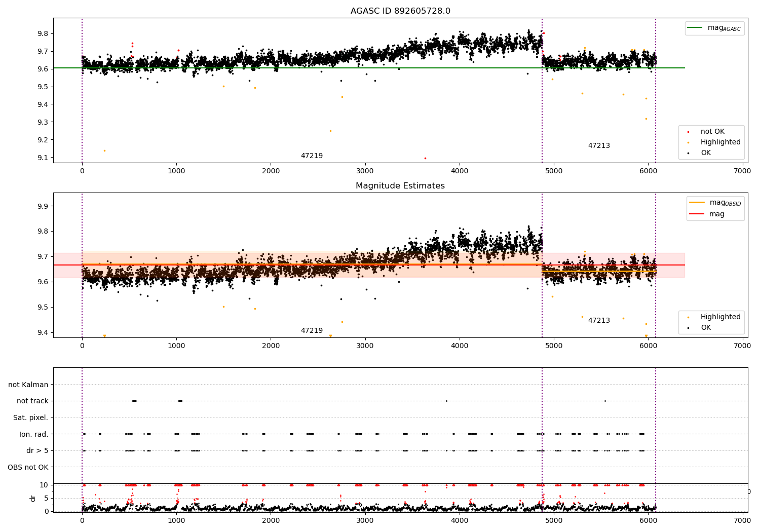
Task: Click the '47213' label in Magnitude Estimates plot
Action: [x=599, y=321]
